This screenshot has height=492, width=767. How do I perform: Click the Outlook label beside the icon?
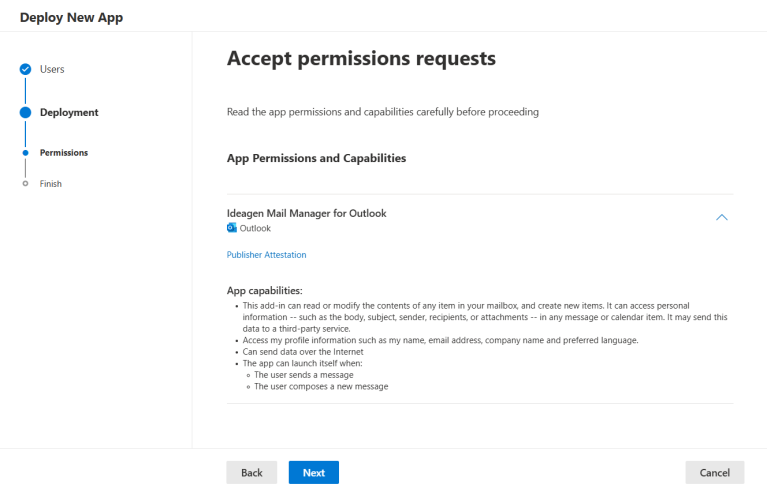tap(255, 228)
